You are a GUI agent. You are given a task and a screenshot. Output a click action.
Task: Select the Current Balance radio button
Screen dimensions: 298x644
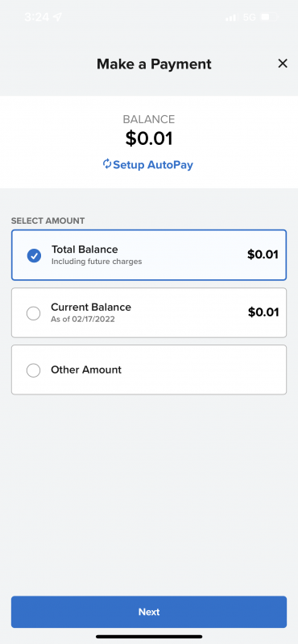click(x=33, y=313)
